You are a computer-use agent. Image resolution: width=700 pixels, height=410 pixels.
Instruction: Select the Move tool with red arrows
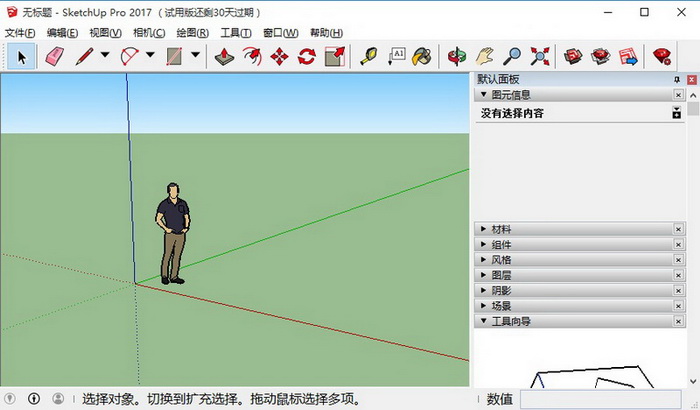279,57
